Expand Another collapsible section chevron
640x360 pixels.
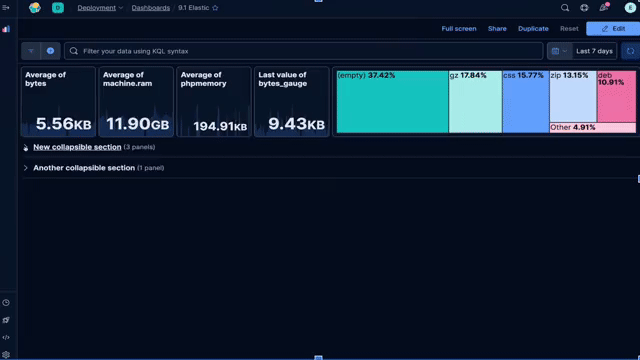click(26, 168)
